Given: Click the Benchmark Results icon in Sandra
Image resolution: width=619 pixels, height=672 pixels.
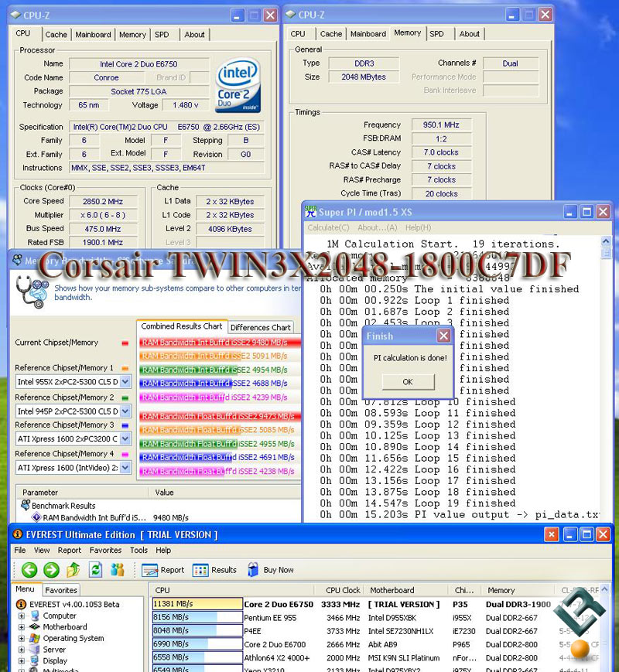Looking at the screenshot, I should click(x=26, y=505).
